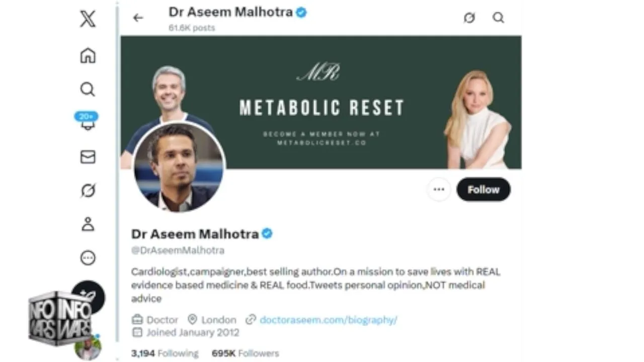Search this profile's posts via magnifier

tap(498, 18)
